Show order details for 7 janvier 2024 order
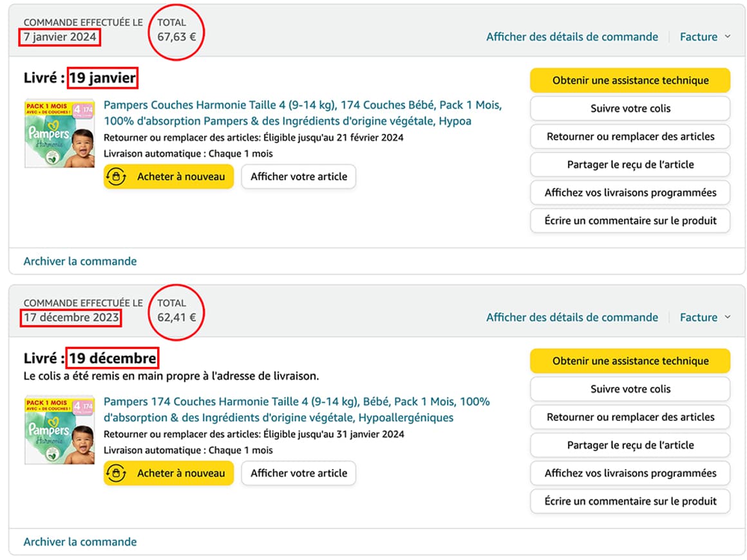Screen dimensions: 747x560 572,37
